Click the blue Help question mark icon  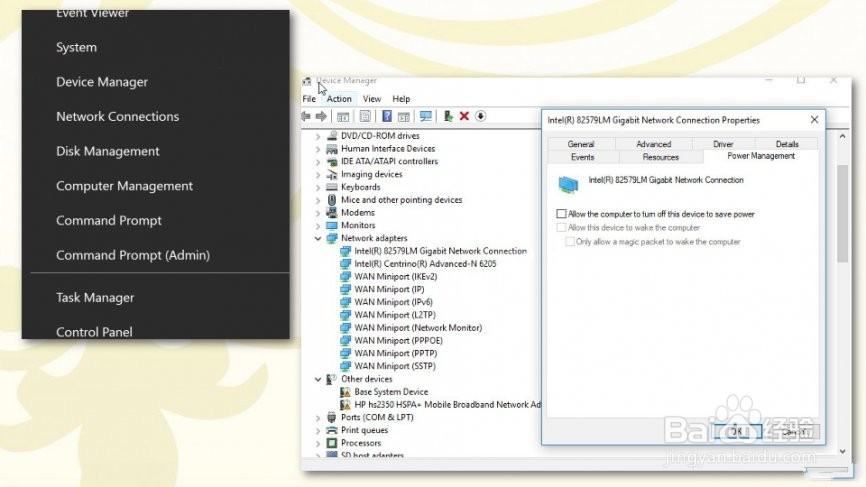[x=387, y=116]
